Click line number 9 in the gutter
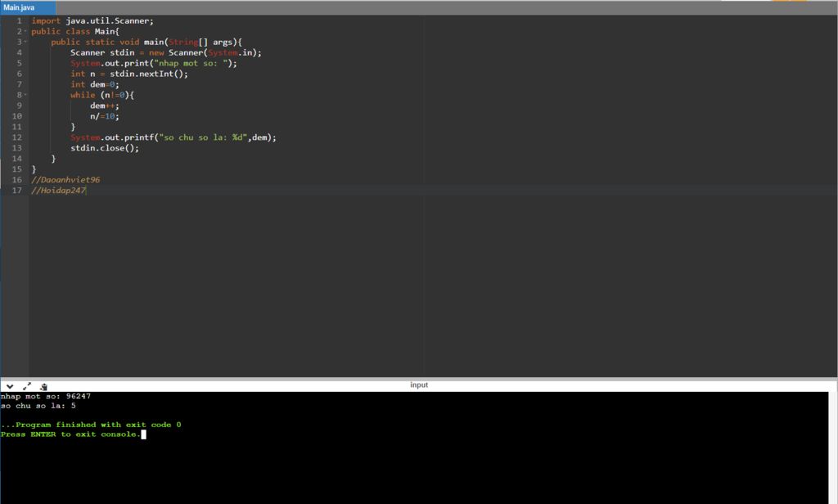Viewport: 838px width, 504px height. click(x=20, y=106)
